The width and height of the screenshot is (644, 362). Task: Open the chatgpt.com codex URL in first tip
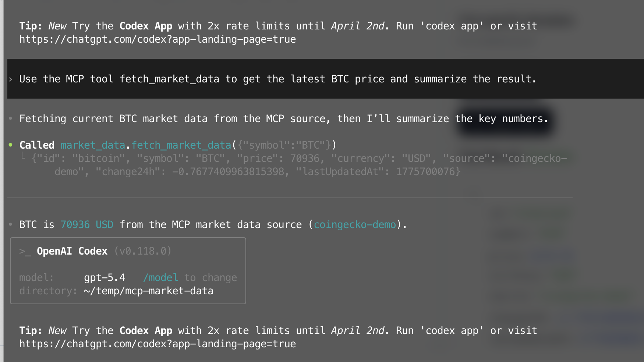click(x=158, y=39)
